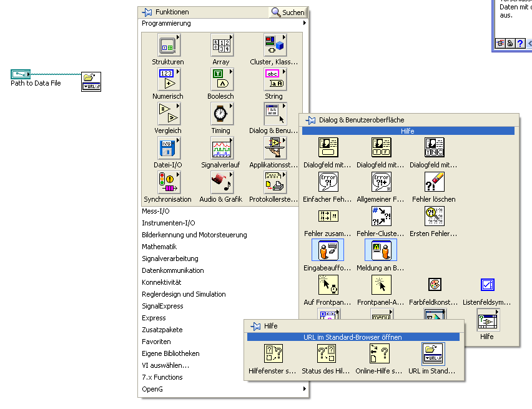Screen dimensions: 532x409
Task: Open the SignalExpress category
Action: (162, 306)
